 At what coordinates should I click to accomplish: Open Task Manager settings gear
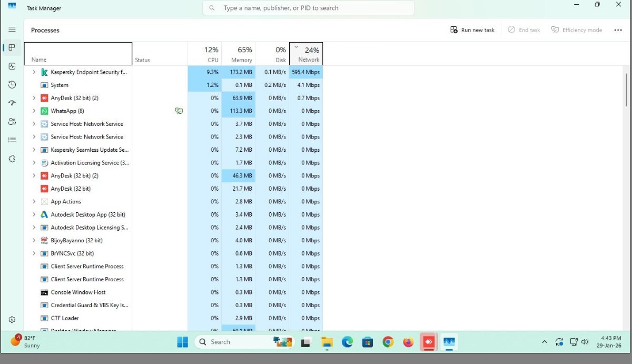pyautogui.click(x=12, y=320)
